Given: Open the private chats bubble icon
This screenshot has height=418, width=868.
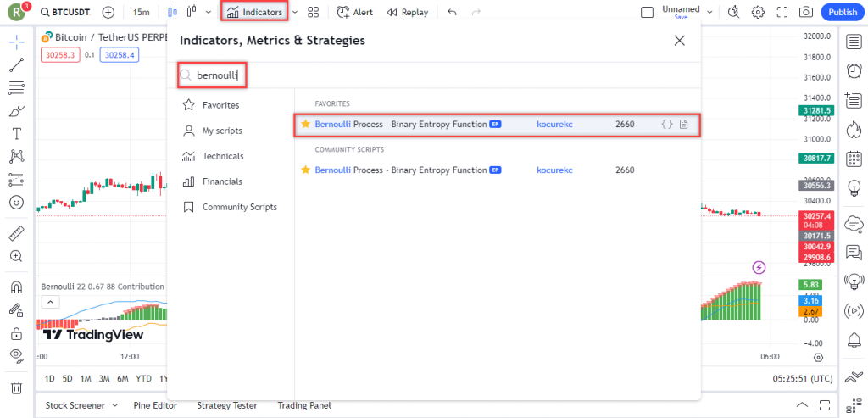Looking at the screenshot, I should [x=854, y=252].
